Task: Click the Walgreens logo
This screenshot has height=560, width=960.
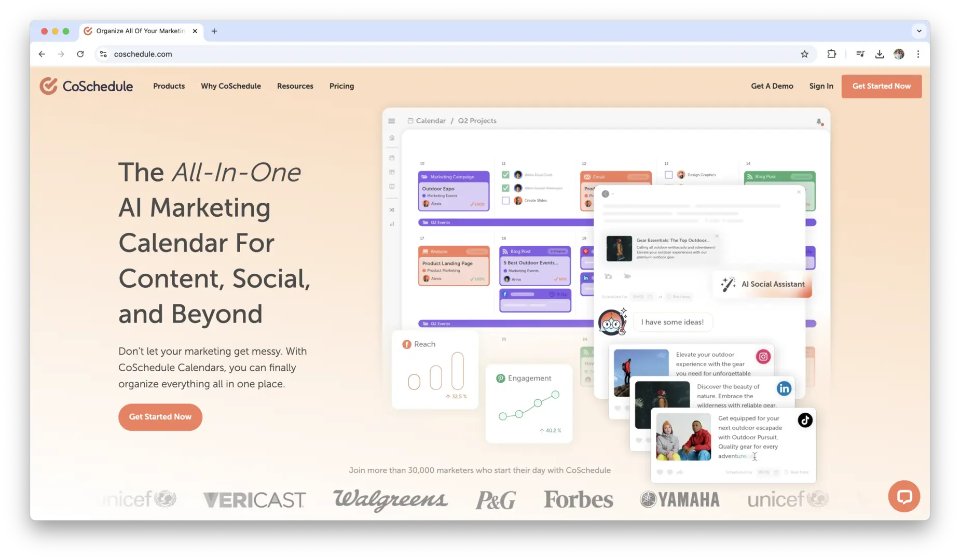Action: coord(390,500)
